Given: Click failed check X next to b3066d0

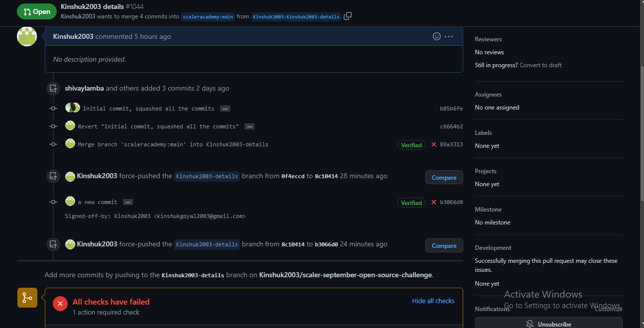Looking at the screenshot, I should 434,202.
